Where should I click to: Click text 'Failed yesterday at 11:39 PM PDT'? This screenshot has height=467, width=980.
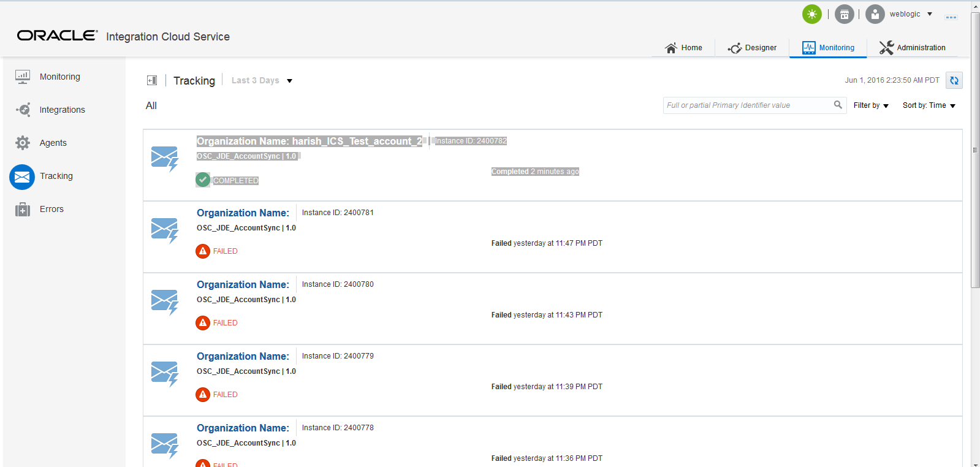547,387
